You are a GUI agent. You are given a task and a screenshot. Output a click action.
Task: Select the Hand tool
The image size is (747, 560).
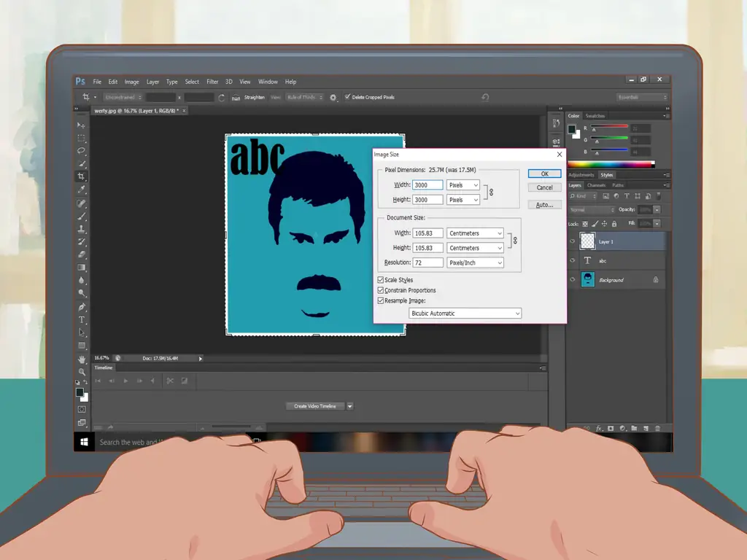coord(82,359)
